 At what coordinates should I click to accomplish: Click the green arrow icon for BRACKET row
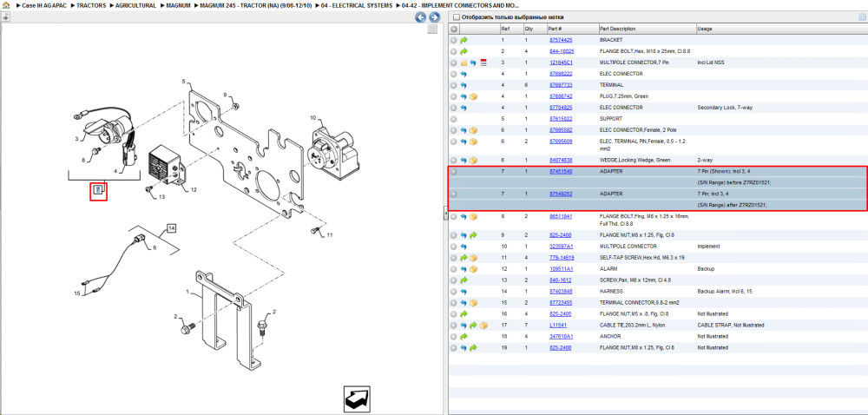(x=464, y=41)
